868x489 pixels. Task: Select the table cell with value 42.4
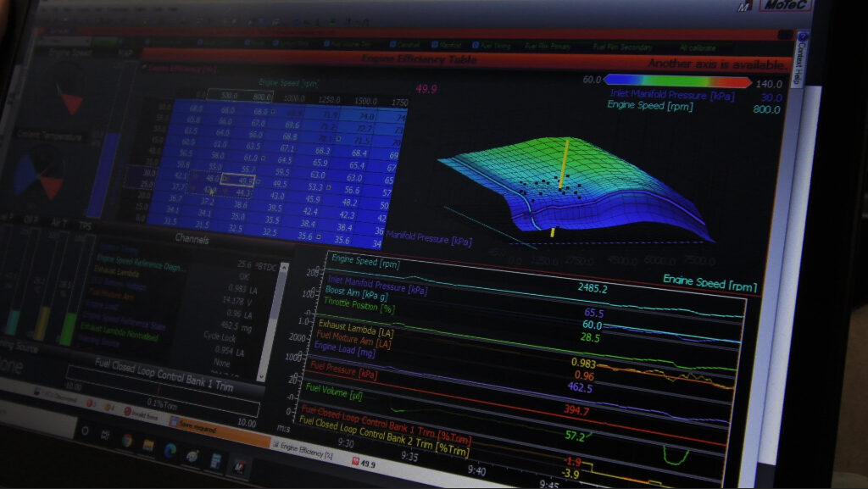(x=310, y=211)
